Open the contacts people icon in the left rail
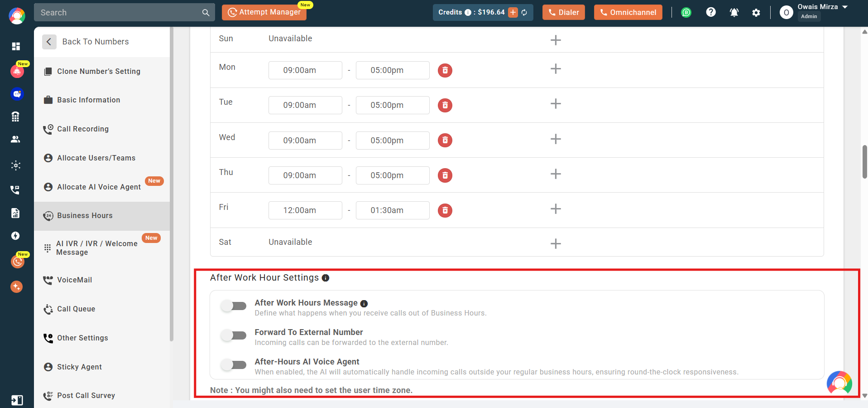This screenshot has height=408, width=868. [x=15, y=139]
